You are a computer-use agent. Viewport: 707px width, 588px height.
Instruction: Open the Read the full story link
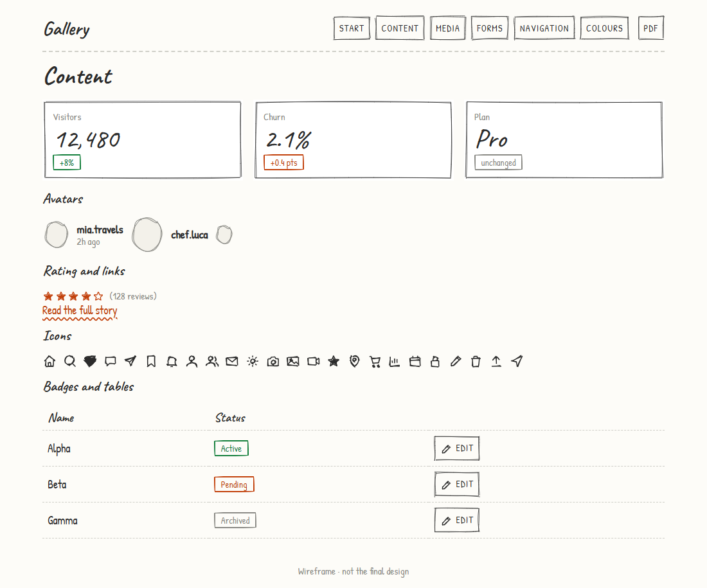tap(80, 310)
